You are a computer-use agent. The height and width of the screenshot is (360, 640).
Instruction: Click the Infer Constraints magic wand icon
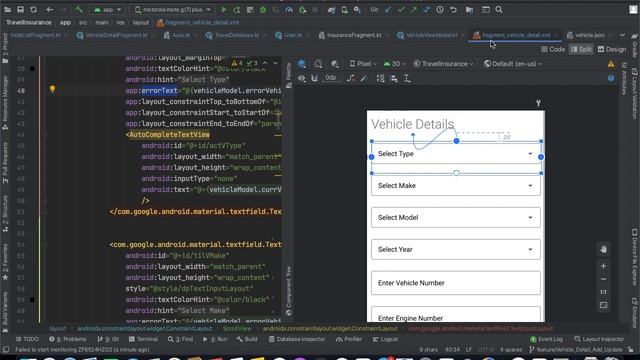point(364,78)
